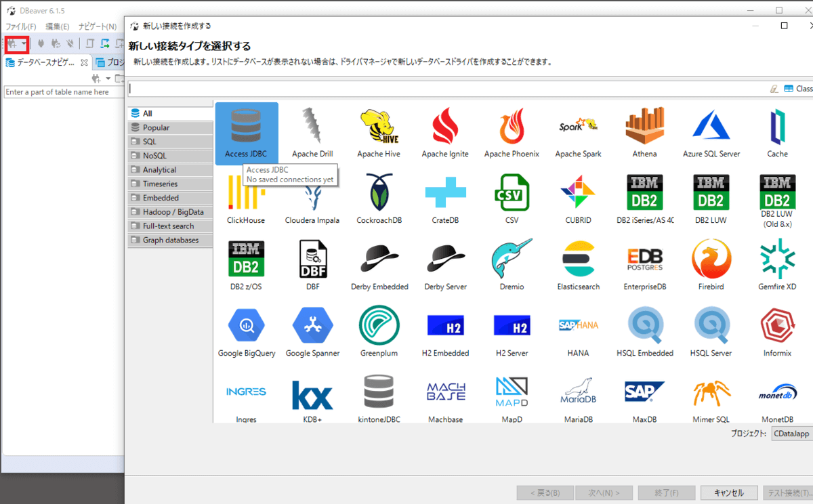The width and height of the screenshot is (813, 504).
Task: Filter by Hadoop / BigData category
Action: [170, 212]
